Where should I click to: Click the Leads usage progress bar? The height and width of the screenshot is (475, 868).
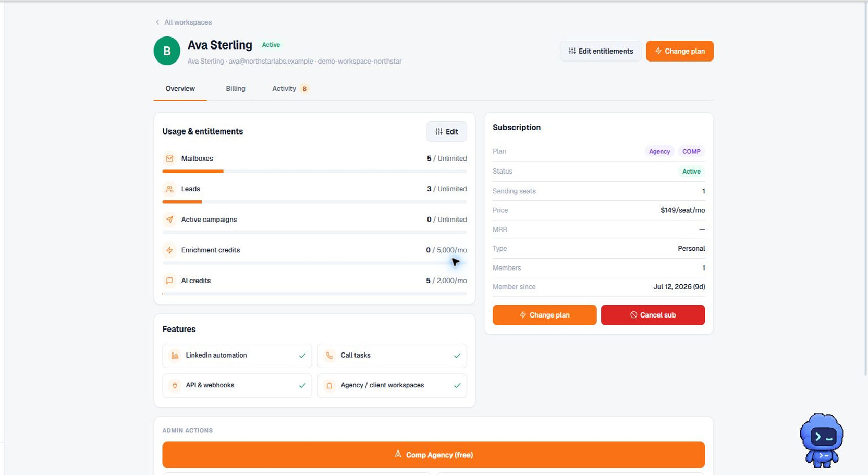[x=314, y=202]
